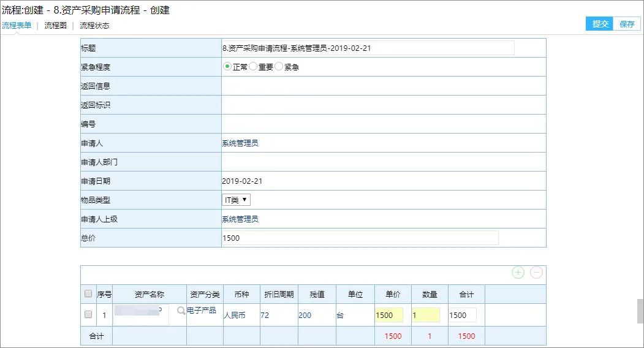Click the vertical scrollbar thumb

(x=640, y=311)
